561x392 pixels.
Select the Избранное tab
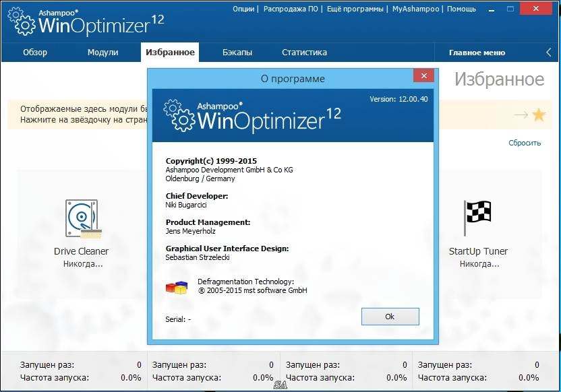[170, 53]
